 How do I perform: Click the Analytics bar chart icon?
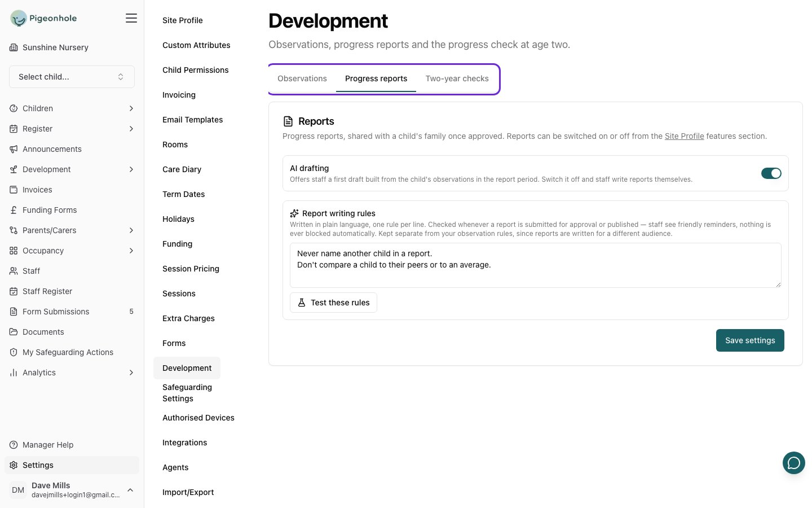coord(14,373)
